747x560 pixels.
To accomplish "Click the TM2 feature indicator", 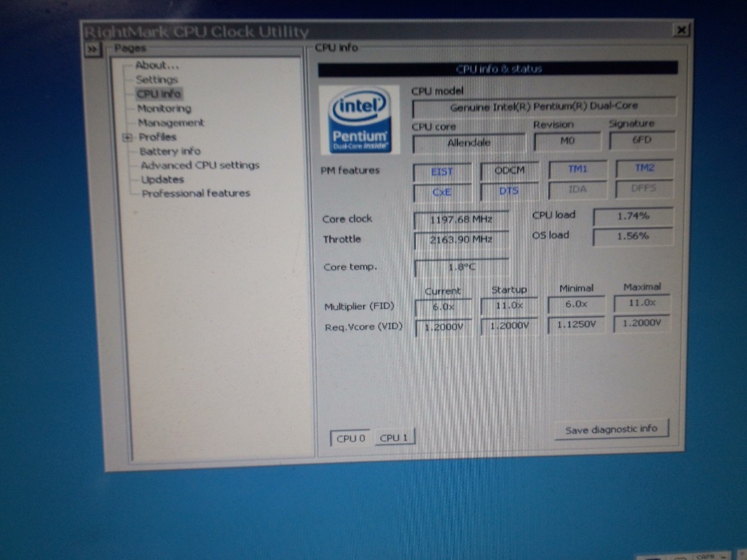I will (644, 168).
